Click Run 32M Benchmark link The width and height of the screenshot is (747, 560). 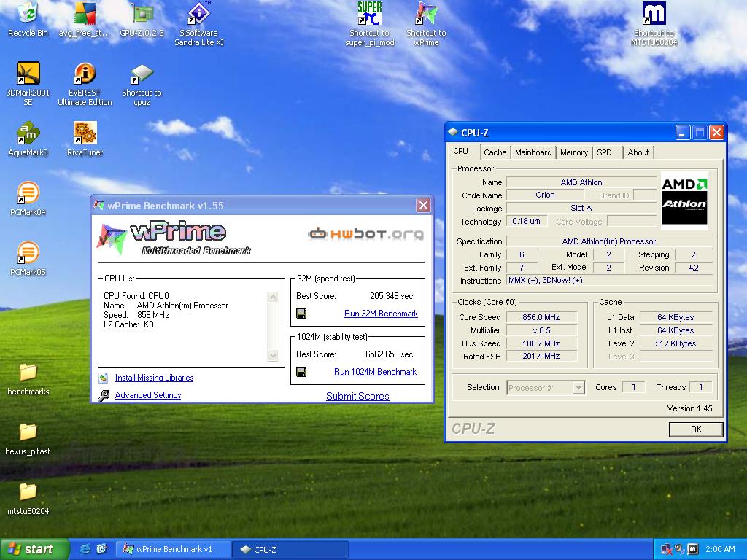[x=381, y=314]
